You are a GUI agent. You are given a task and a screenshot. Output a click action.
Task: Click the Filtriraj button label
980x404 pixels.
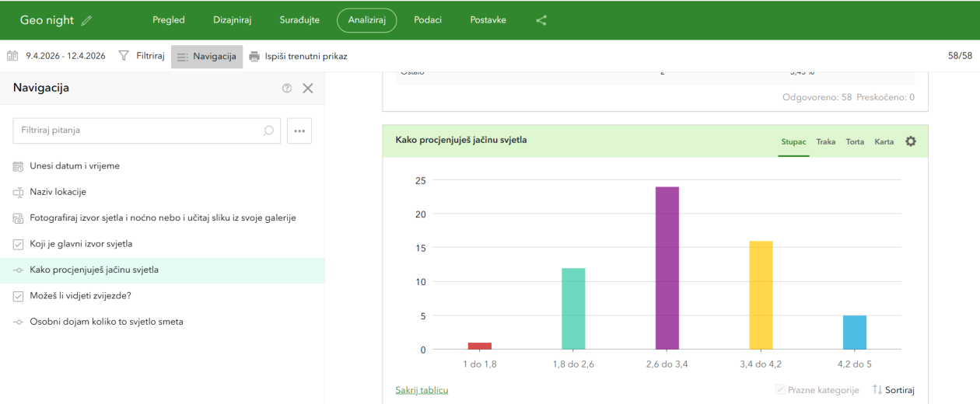150,56
